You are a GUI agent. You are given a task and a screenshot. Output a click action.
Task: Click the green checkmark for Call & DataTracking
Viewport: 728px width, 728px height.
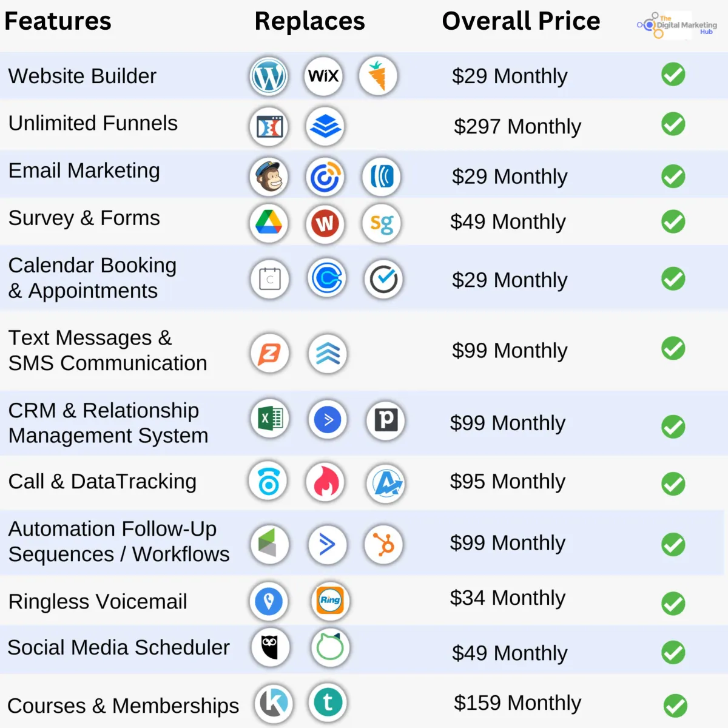coord(673,484)
